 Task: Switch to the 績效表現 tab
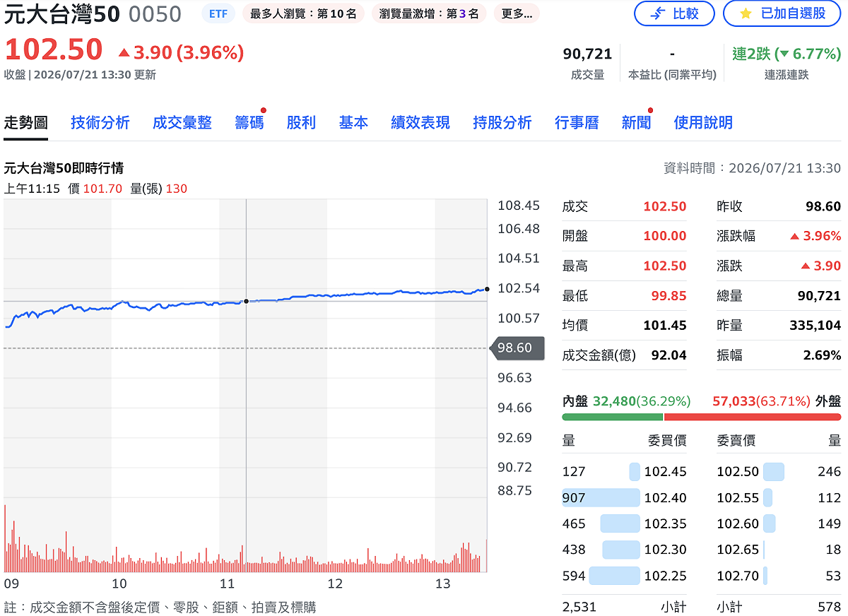(x=420, y=122)
